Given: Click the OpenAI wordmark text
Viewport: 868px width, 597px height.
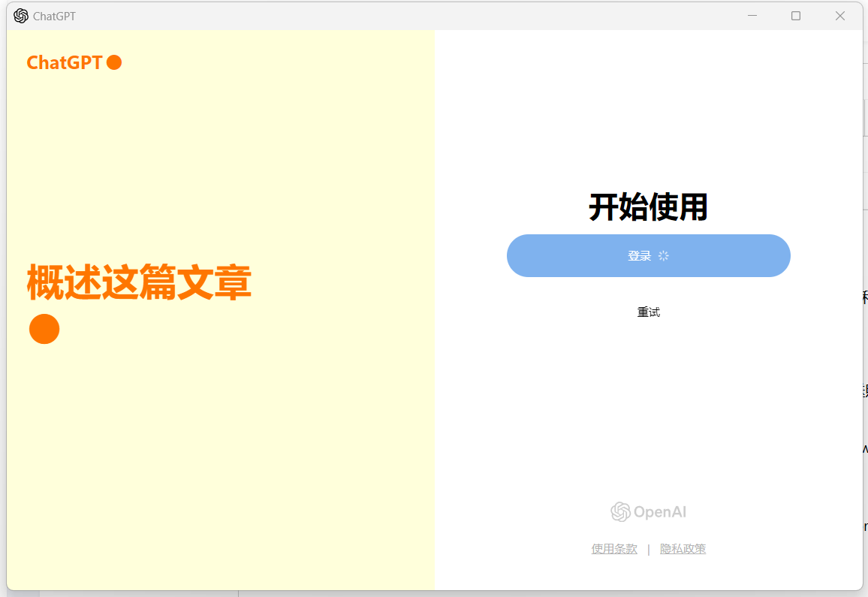Looking at the screenshot, I should pos(659,512).
